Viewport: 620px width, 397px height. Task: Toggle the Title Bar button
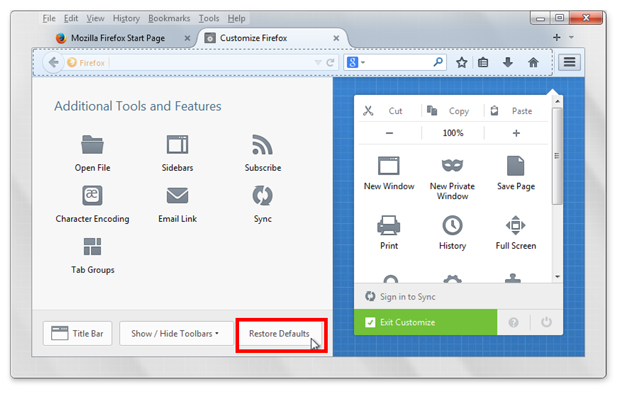coord(78,334)
